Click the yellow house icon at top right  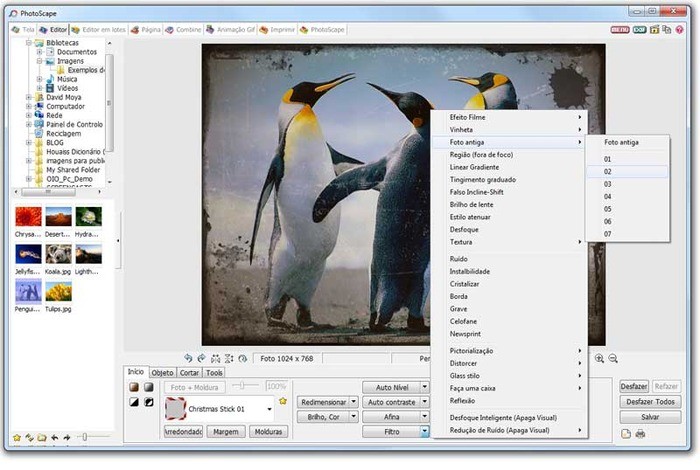(654, 29)
